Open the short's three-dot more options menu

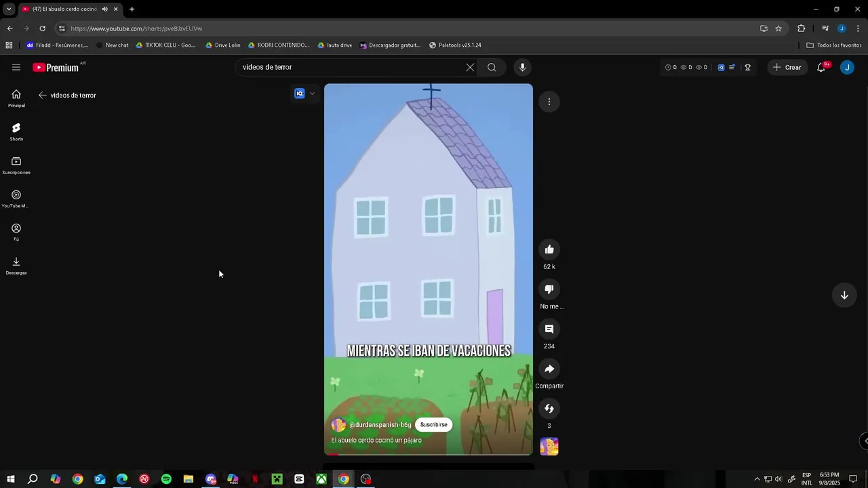pyautogui.click(x=549, y=102)
